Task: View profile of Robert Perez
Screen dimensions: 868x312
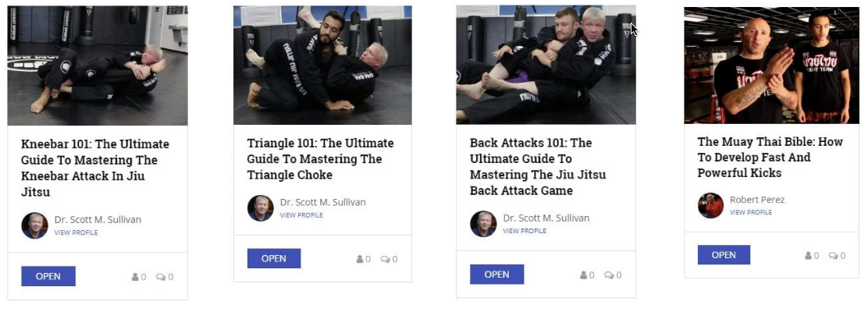Action: tap(751, 212)
